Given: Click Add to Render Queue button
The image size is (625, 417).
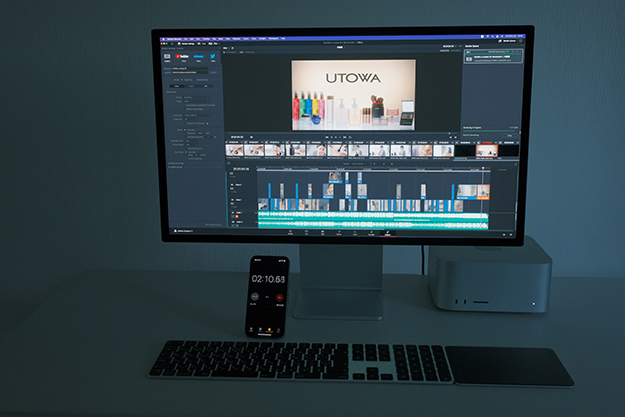Looking at the screenshot, I should (x=213, y=225).
